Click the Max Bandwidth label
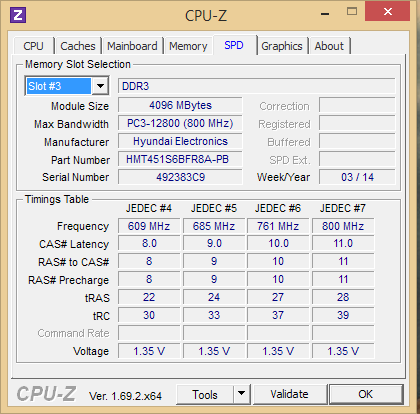Image resolution: width=420 pixels, height=414 pixels. (71, 124)
